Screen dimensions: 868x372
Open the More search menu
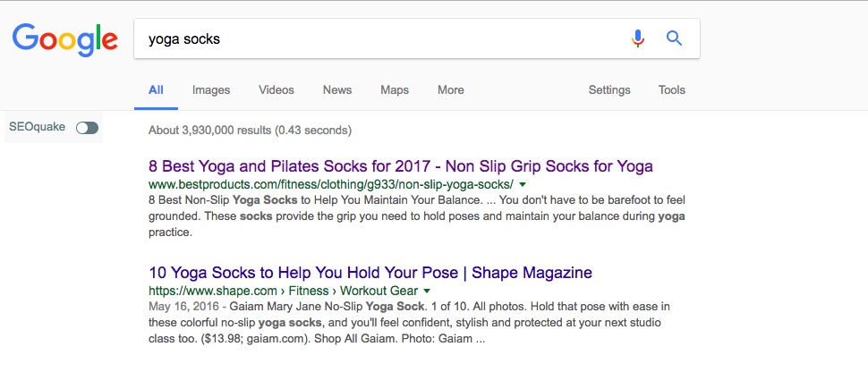pyautogui.click(x=451, y=89)
